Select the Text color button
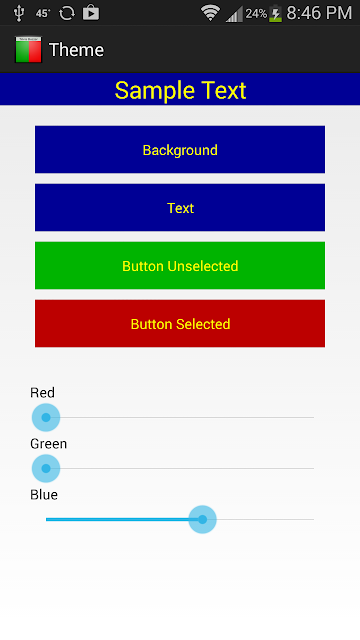Screen dimensions: 360x640 pyautogui.click(x=180, y=208)
